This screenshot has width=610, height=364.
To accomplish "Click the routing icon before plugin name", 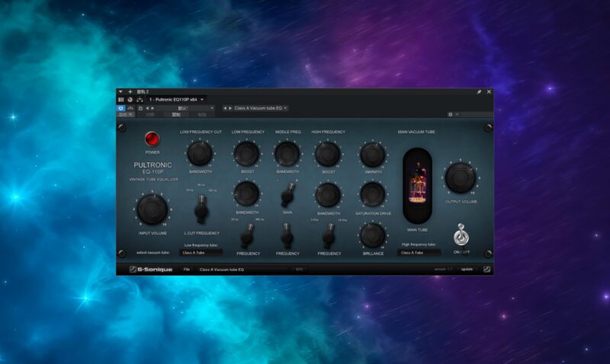I will coord(140,100).
